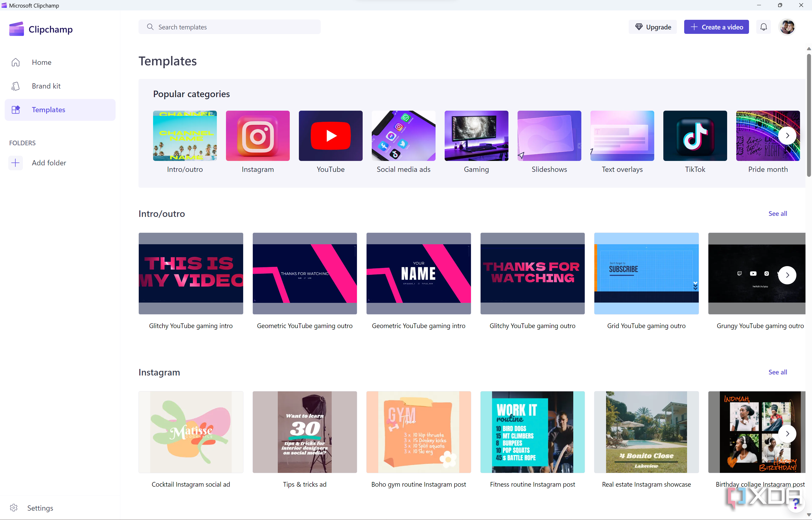Open Real estate Instagram showcase template
The image size is (812, 520).
pyautogui.click(x=646, y=432)
